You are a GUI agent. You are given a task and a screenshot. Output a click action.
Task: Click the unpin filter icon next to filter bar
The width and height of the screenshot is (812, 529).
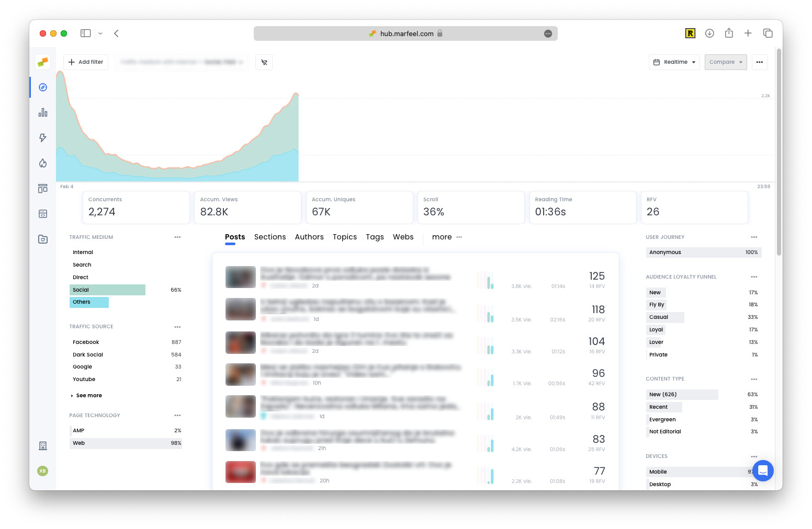[264, 62]
